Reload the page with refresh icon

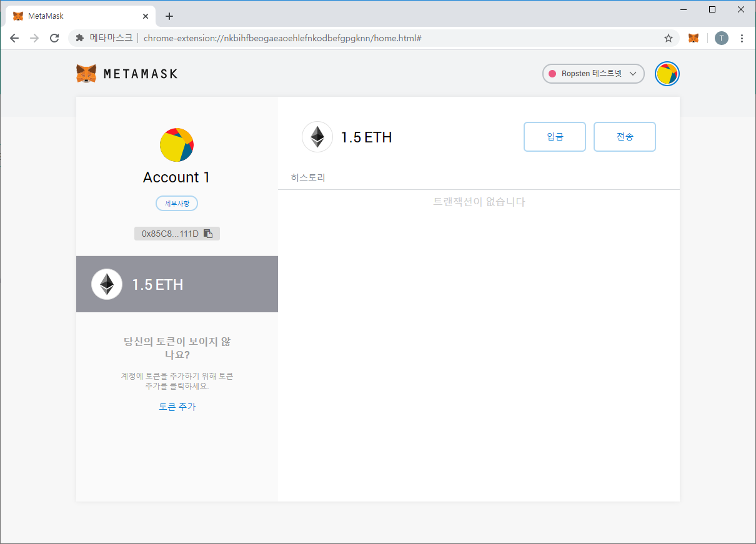pos(54,38)
